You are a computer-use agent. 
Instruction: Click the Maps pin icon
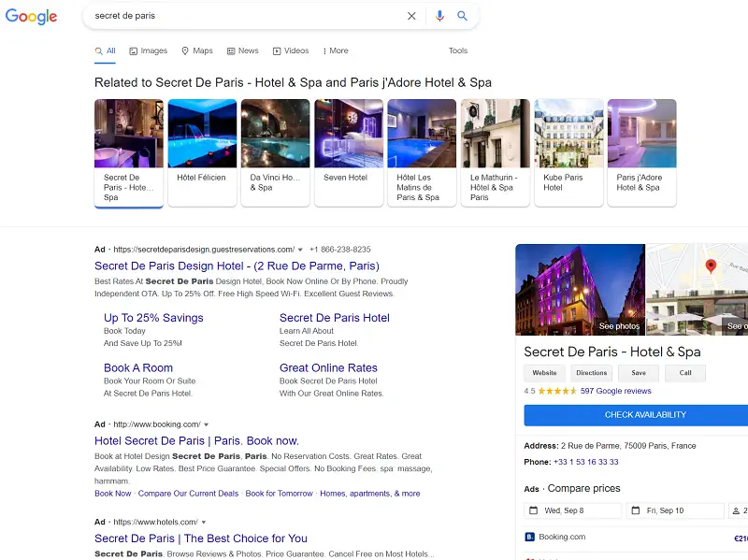point(185,50)
